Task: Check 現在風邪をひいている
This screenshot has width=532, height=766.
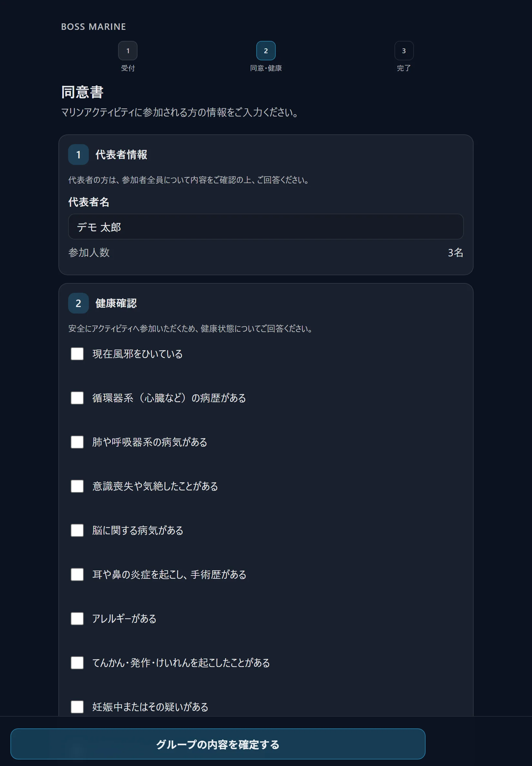Action: coord(77,354)
